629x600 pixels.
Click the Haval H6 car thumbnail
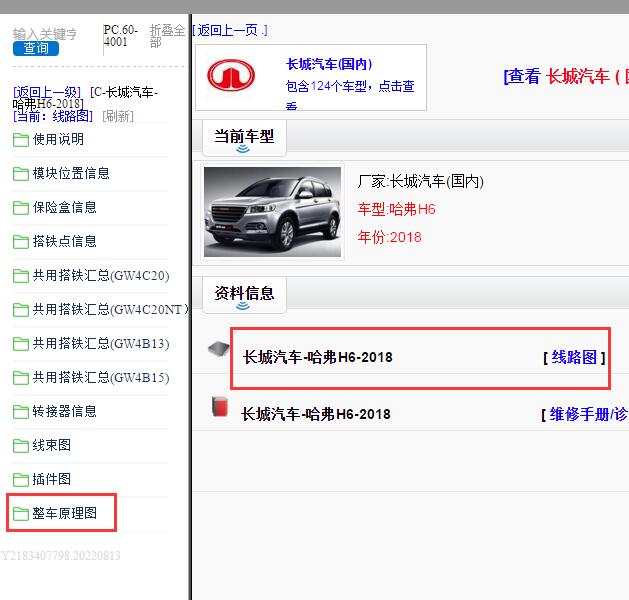(272, 212)
